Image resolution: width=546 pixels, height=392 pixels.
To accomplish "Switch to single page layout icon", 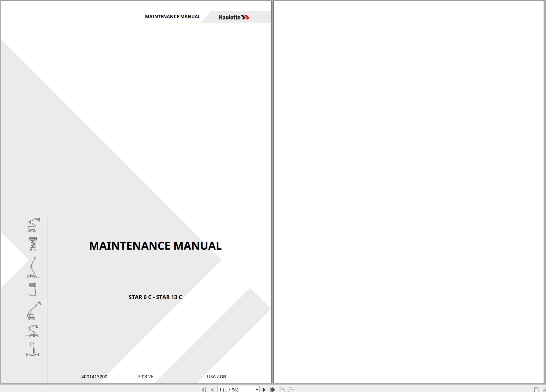I will (536, 389).
